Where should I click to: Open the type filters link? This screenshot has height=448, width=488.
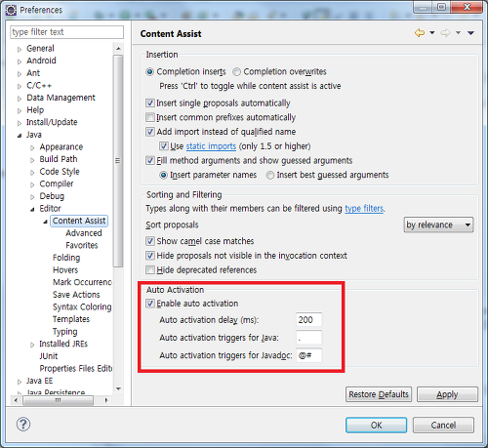point(364,208)
